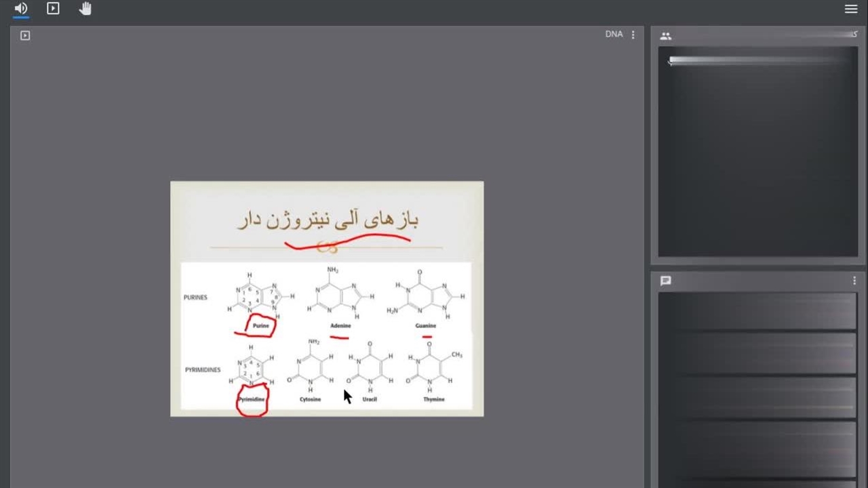The height and width of the screenshot is (488, 868).
Task: Open chat pod three-dot options menu
Action: click(x=854, y=281)
